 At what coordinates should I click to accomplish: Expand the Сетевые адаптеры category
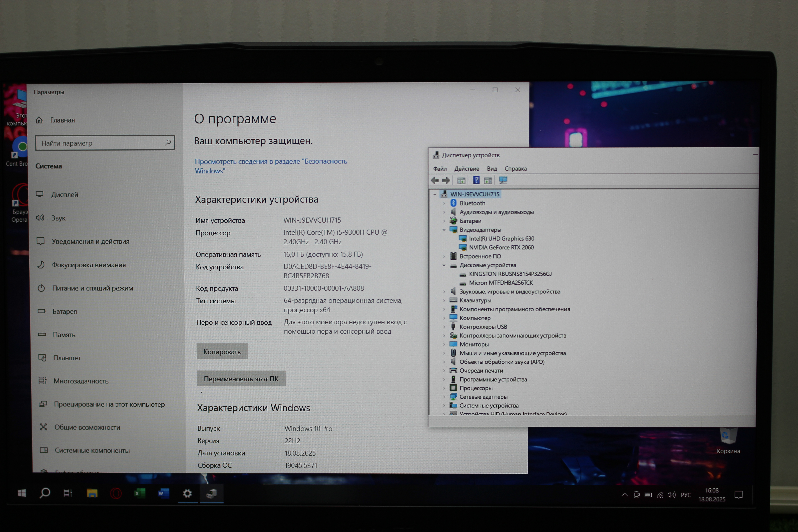[444, 397]
